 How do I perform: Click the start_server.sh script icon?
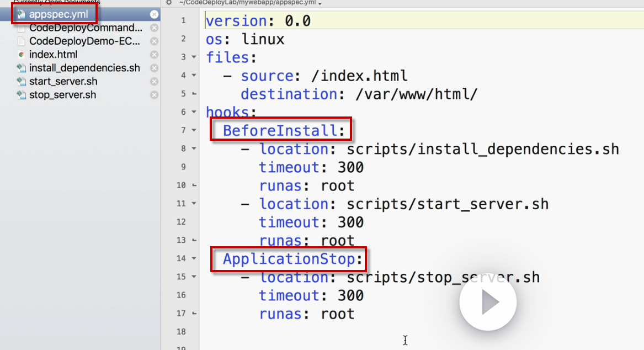21,81
